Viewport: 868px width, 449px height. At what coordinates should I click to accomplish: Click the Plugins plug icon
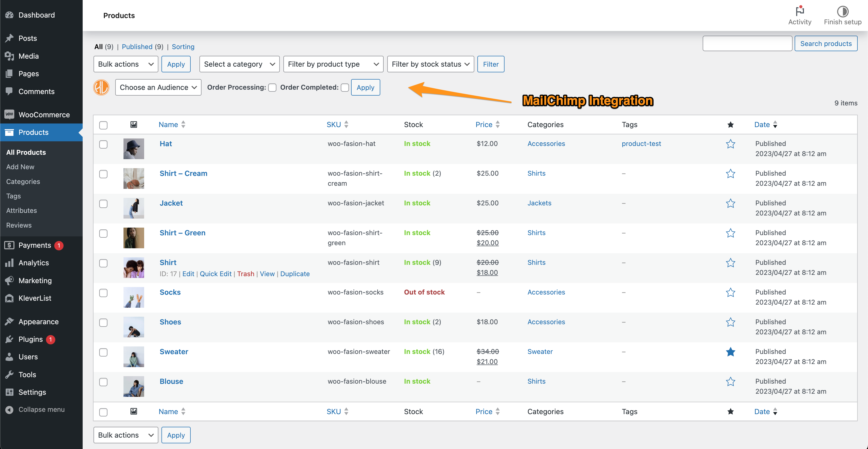10,339
